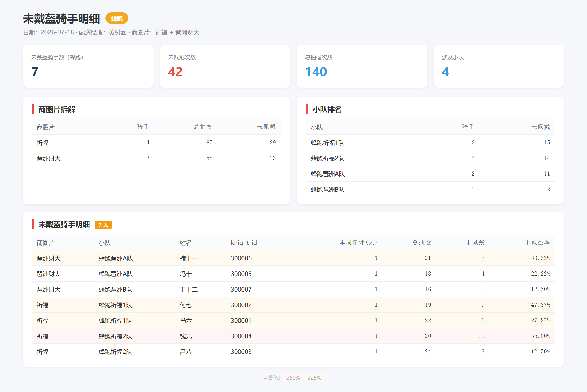Viewport: 587px width, 392px height.
Task: Click rider name 冯十
Action: coord(186,274)
